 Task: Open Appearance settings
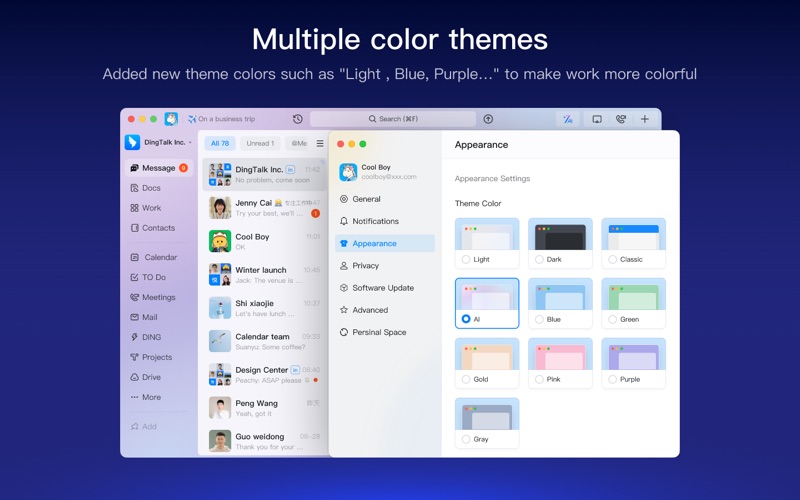[385, 243]
